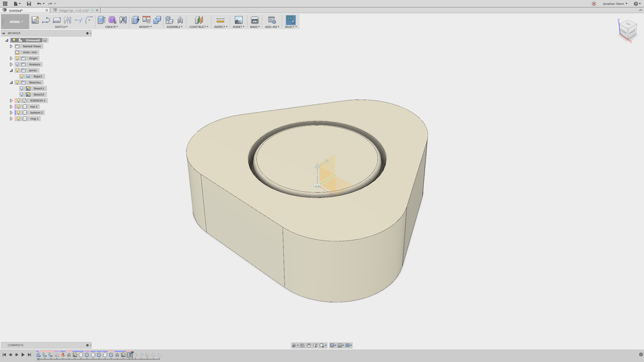Hide the ring:1 component via bulb
Screen dimensions: 644x362
(18, 119)
